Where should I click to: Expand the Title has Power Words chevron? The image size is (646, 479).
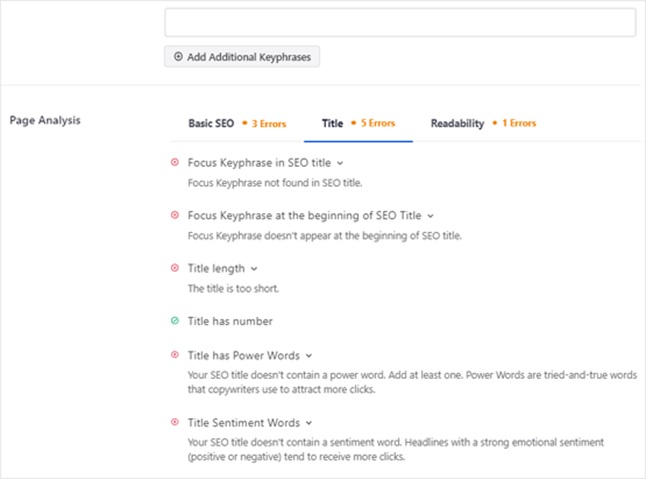coord(309,355)
